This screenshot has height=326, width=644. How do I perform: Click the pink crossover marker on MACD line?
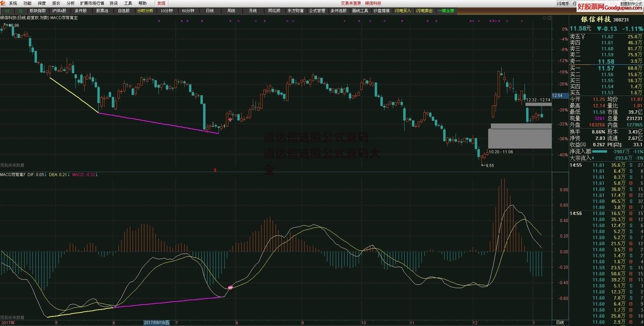click(x=230, y=287)
